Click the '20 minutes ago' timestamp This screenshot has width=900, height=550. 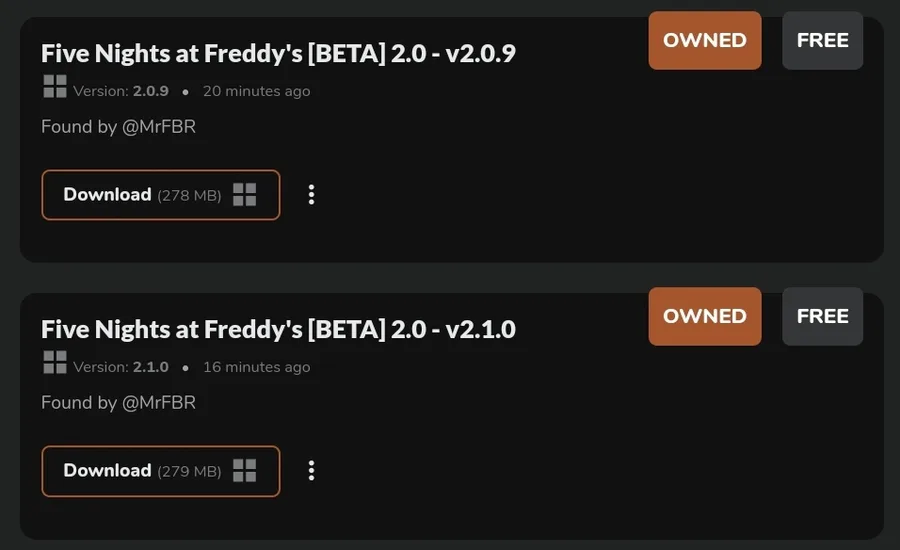pos(256,91)
